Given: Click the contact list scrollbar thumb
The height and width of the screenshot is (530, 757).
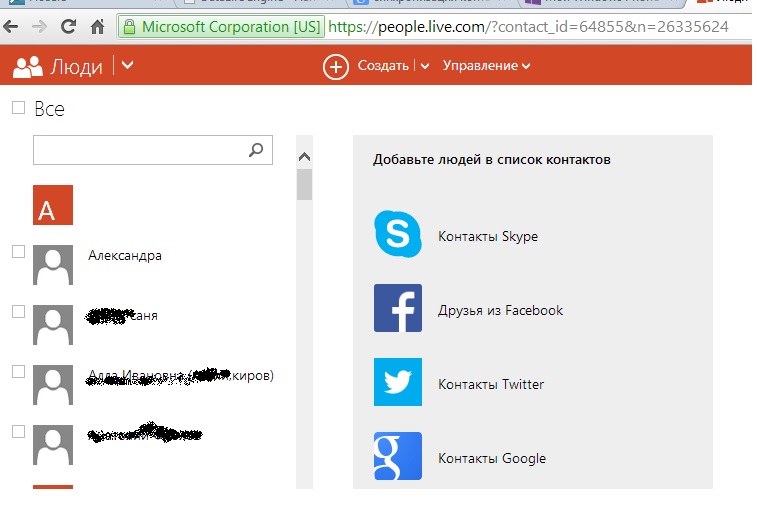Looking at the screenshot, I should click(x=304, y=184).
